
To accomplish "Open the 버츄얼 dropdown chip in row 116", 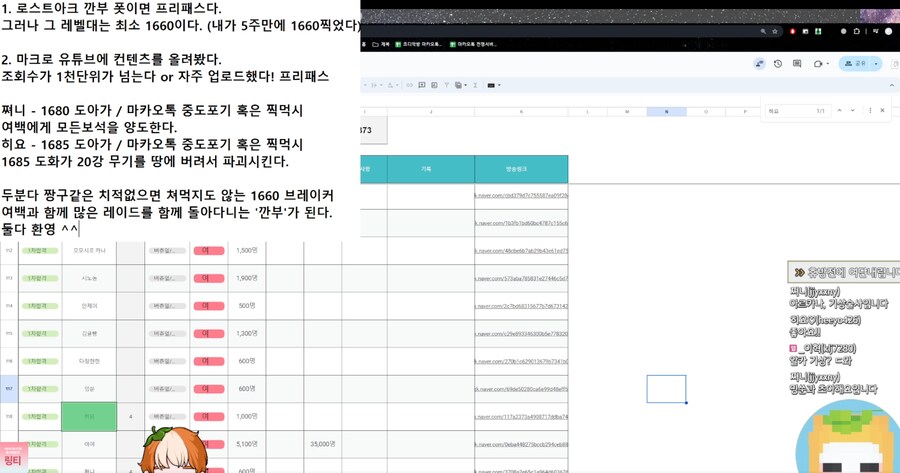I will click(167, 360).
